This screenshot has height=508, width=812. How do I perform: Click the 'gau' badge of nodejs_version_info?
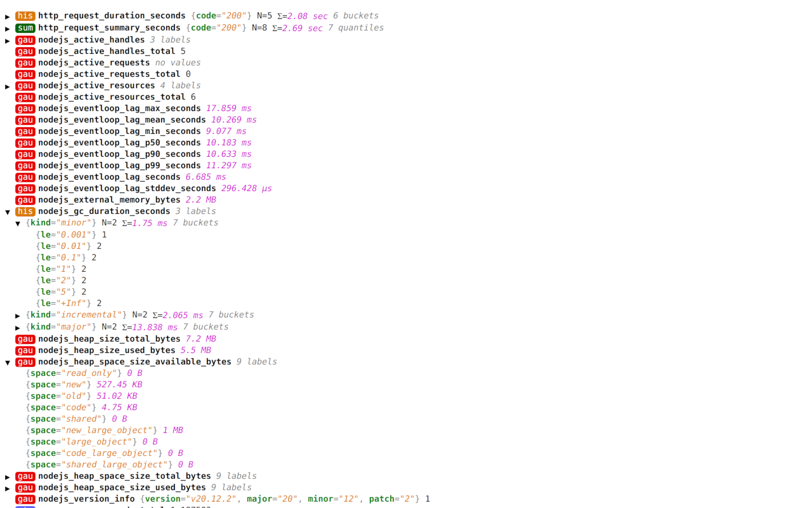pyautogui.click(x=25, y=499)
